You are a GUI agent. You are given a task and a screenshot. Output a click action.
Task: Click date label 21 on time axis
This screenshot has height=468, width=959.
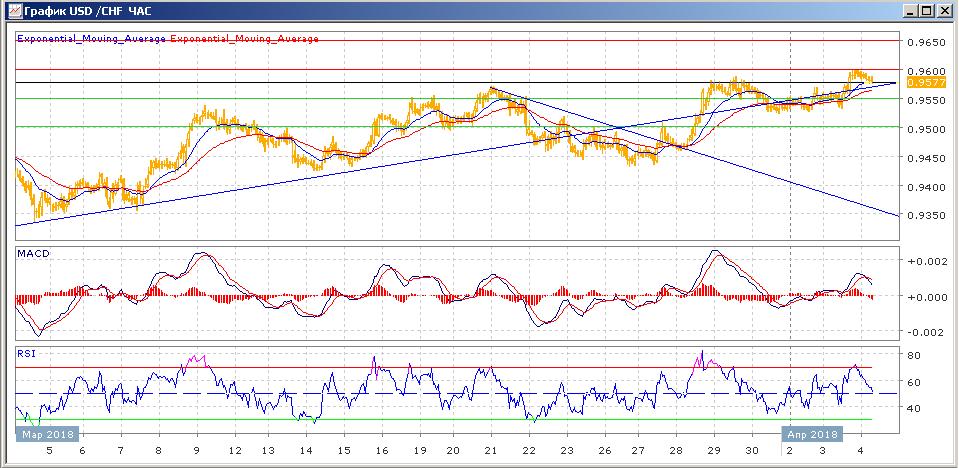tap(491, 451)
